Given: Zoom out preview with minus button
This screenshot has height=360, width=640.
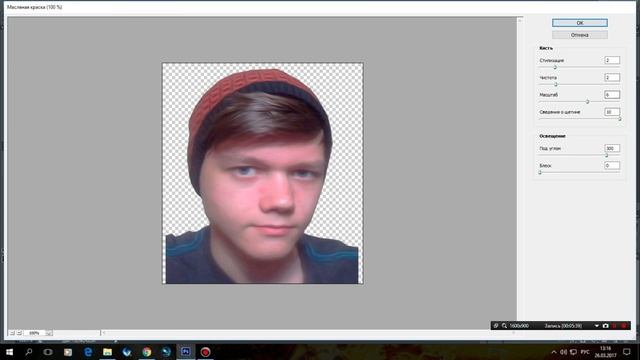Looking at the screenshot, I should 12,333.
